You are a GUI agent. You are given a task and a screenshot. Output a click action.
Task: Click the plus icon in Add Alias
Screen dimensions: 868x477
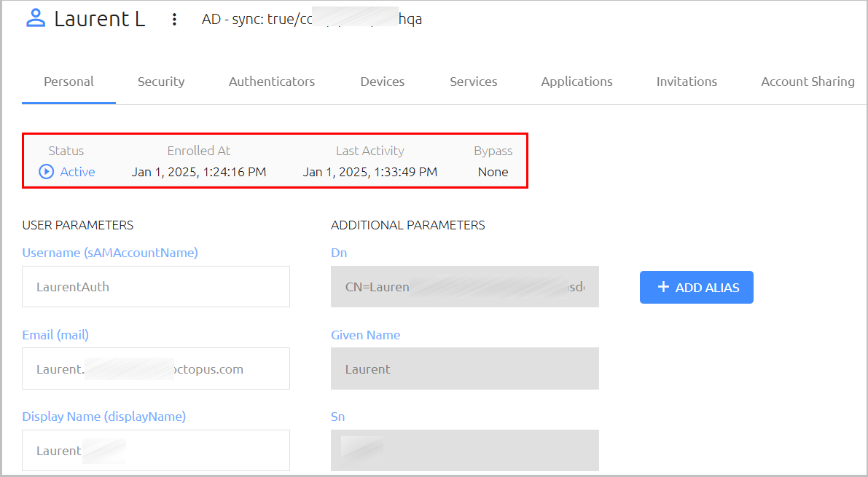(x=663, y=287)
